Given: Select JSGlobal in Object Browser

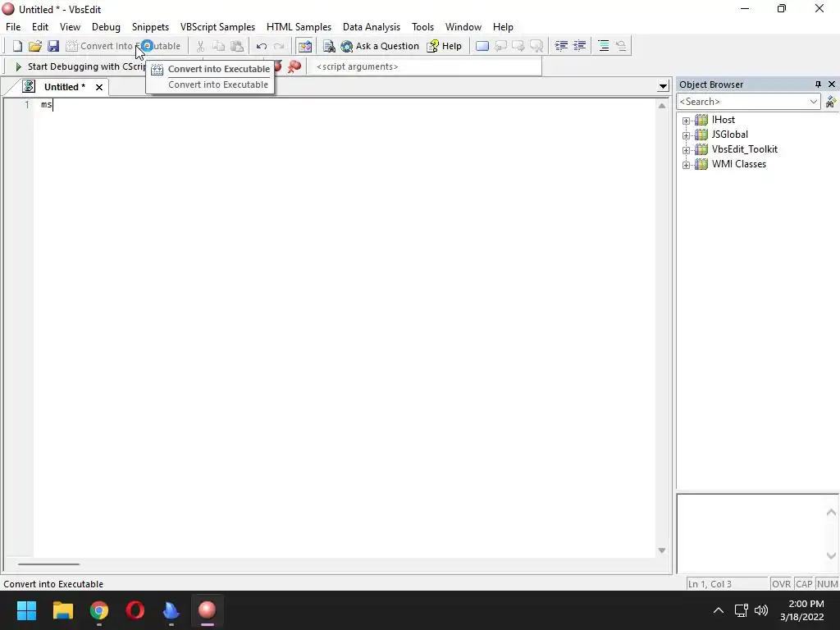Looking at the screenshot, I should coord(729,135).
